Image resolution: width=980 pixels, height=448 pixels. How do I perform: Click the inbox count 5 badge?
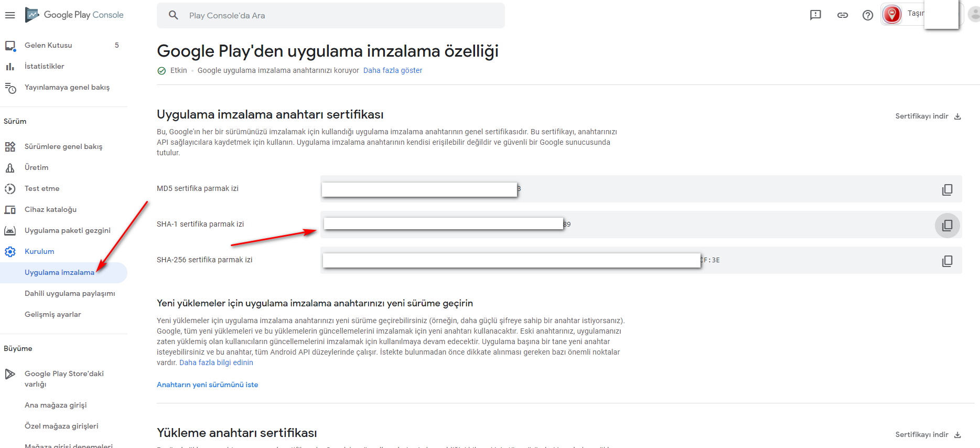click(117, 45)
